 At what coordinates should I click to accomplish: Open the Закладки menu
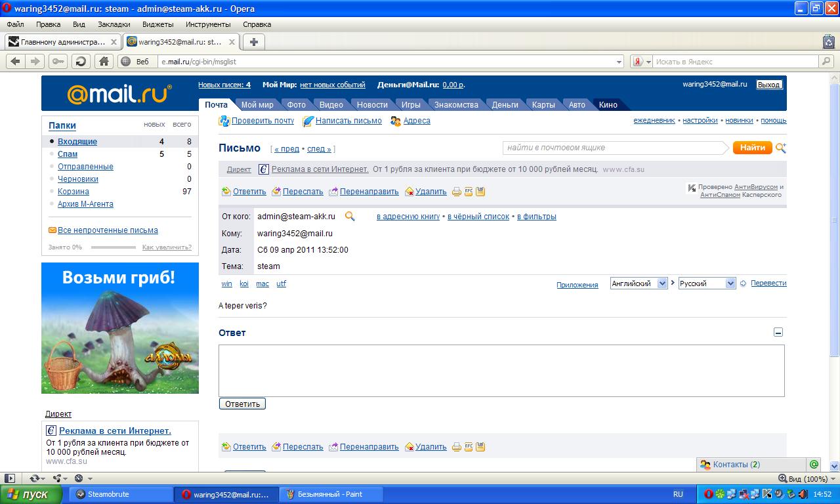point(114,24)
